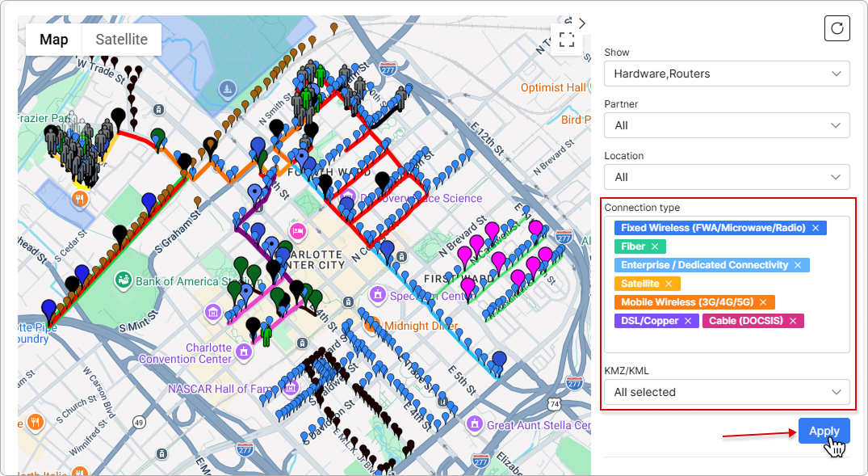The image size is (868, 476).
Task: Toggle fullscreen map view
Action: point(566,40)
